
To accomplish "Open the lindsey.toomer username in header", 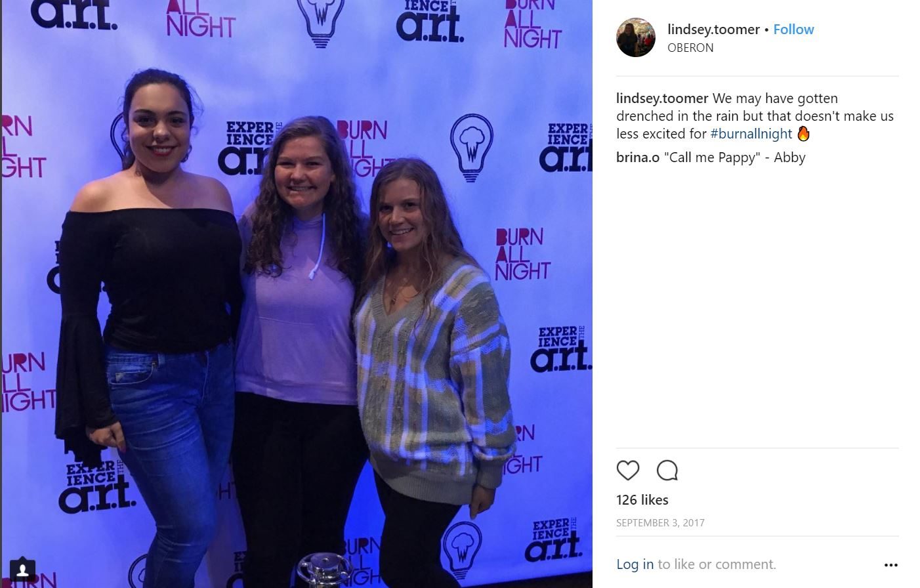I will (x=713, y=30).
